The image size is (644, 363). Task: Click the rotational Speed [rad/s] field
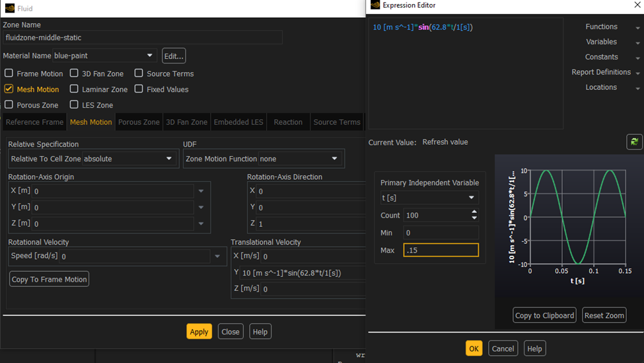coord(135,257)
